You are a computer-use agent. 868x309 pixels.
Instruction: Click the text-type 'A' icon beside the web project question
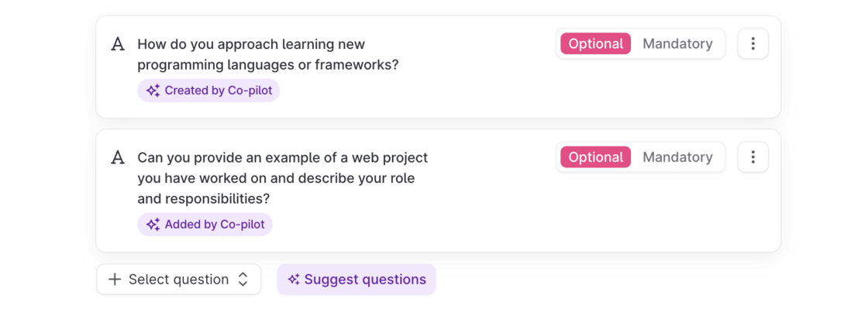point(117,158)
